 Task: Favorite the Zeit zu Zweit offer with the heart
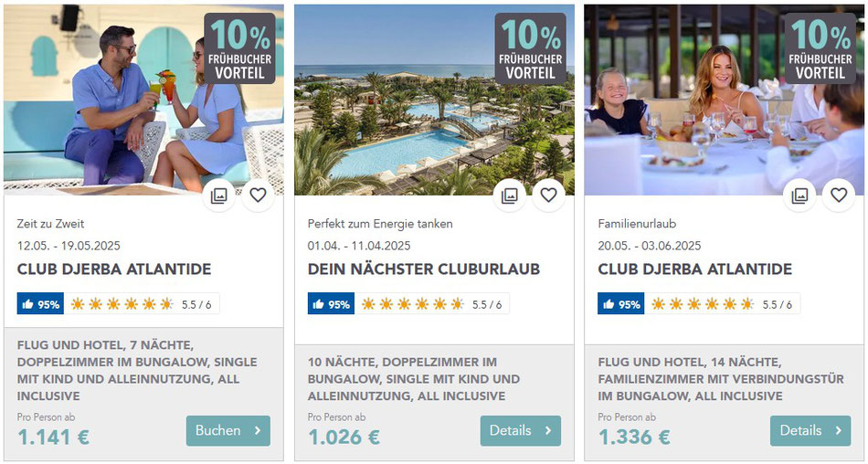[x=258, y=195]
